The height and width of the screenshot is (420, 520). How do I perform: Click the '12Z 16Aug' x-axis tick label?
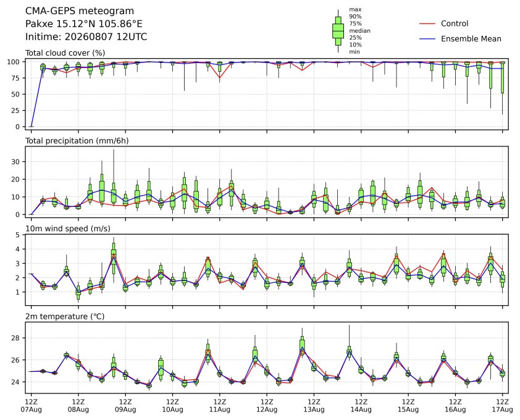click(455, 406)
